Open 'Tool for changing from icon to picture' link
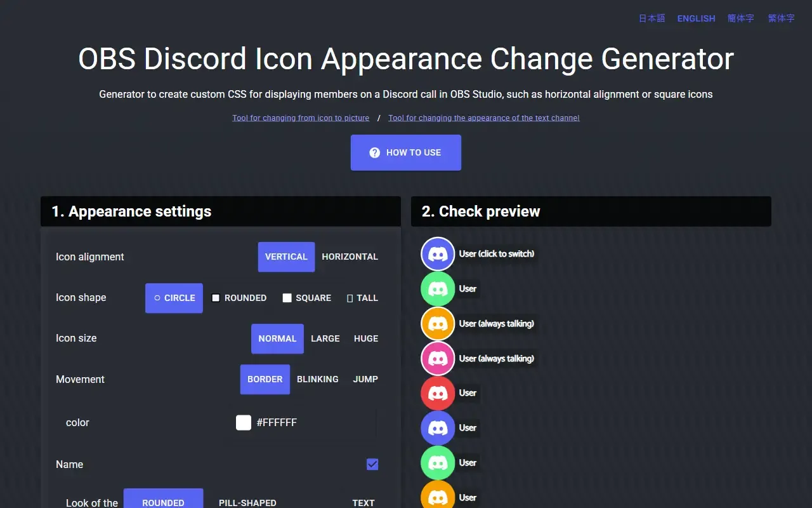The width and height of the screenshot is (812, 508). pos(301,118)
